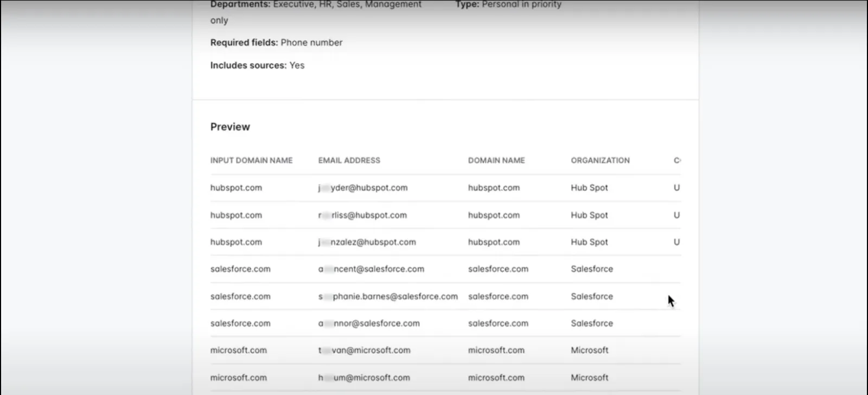The height and width of the screenshot is (395, 868).
Task: Click the Departments: Executive, HR, Sales, Management text
Action: [316, 4]
